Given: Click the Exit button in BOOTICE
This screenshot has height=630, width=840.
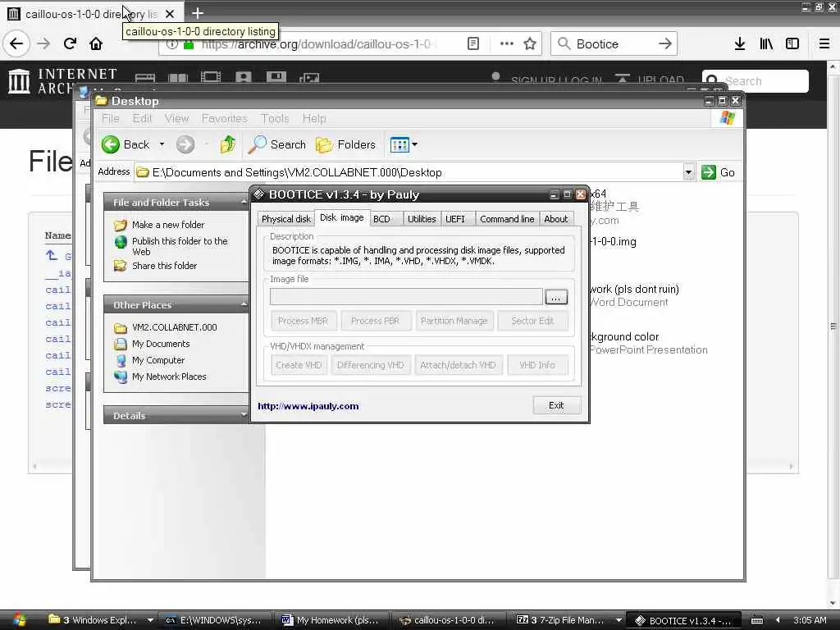Looking at the screenshot, I should pyautogui.click(x=556, y=405).
